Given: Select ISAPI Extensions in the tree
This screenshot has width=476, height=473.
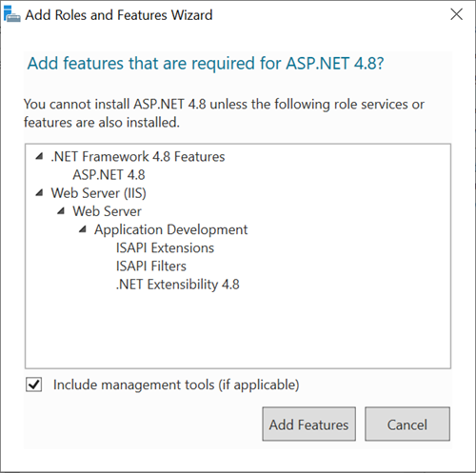Looking at the screenshot, I should click(x=165, y=247).
